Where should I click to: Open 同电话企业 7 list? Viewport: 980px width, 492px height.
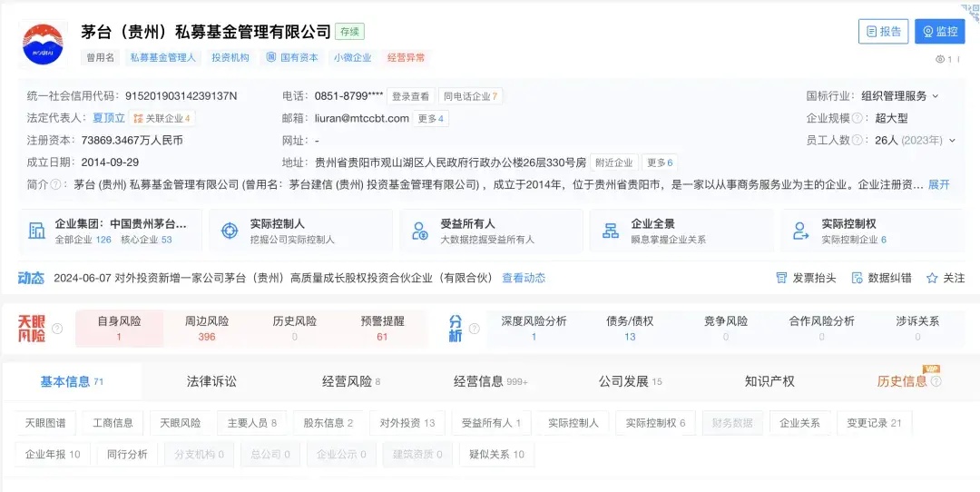tap(470, 96)
